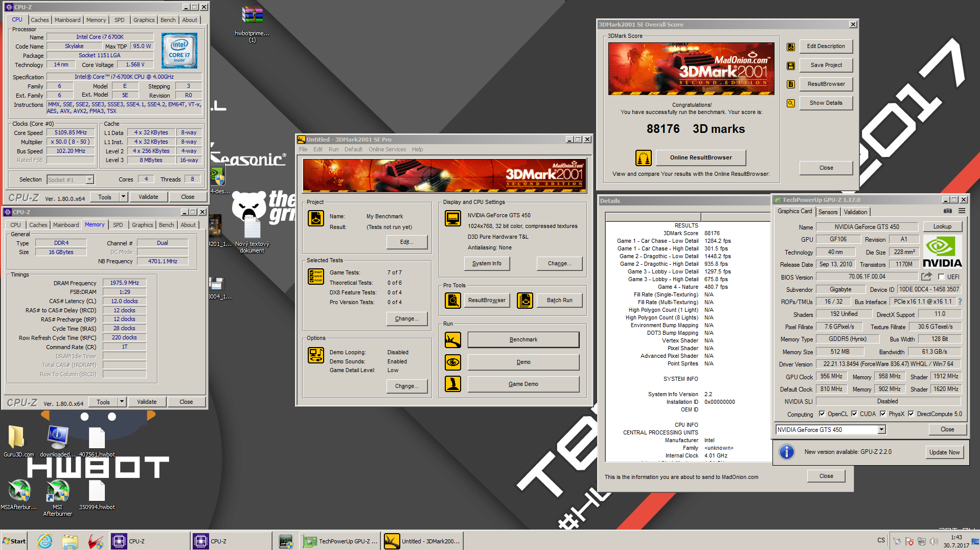Click the volume speaker tray icon

(x=934, y=541)
